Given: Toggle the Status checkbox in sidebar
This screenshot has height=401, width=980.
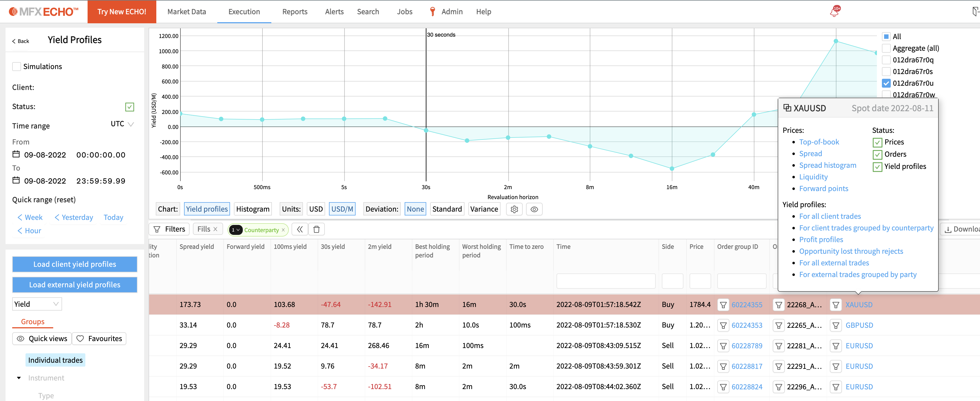Looking at the screenshot, I should 130,107.
